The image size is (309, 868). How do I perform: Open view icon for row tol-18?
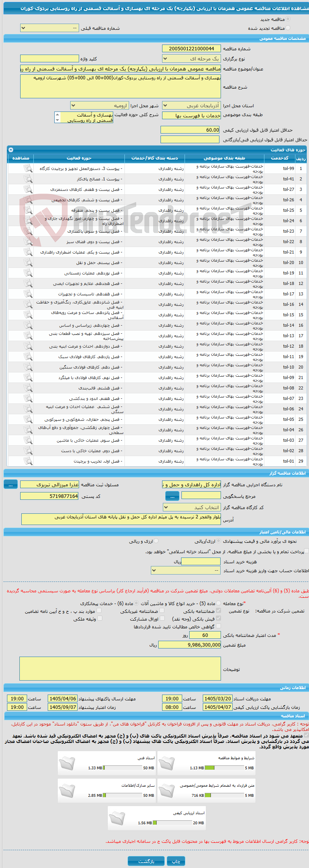28,283
